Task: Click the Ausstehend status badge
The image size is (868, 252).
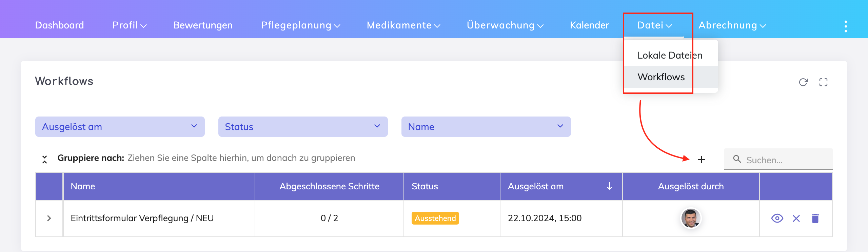Action: pyautogui.click(x=435, y=218)
